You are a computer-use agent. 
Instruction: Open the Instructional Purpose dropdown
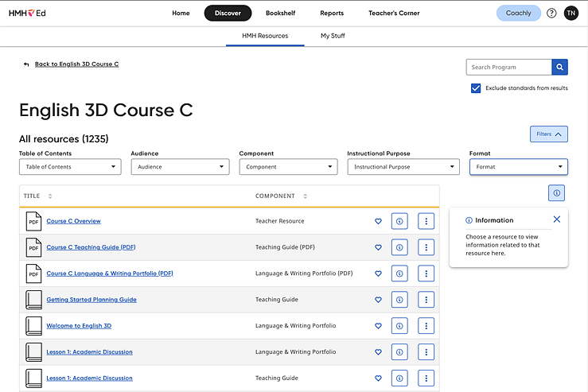(403, 167)
